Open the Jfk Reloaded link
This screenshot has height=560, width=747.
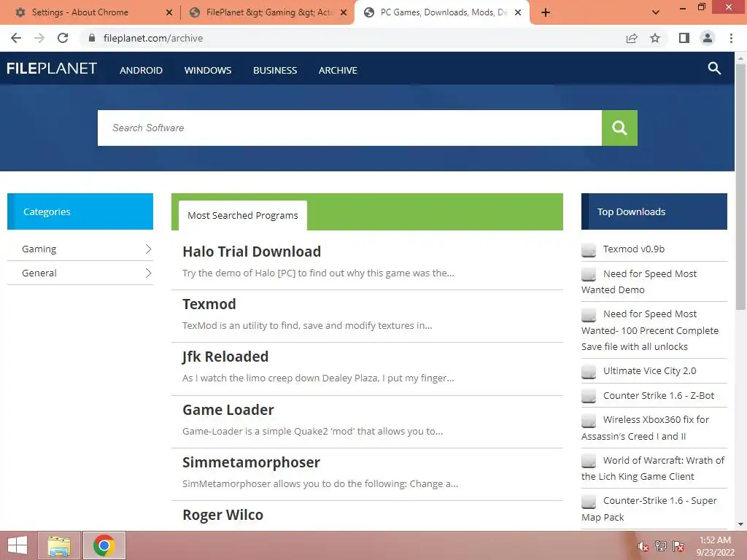[x=225, y=357]
